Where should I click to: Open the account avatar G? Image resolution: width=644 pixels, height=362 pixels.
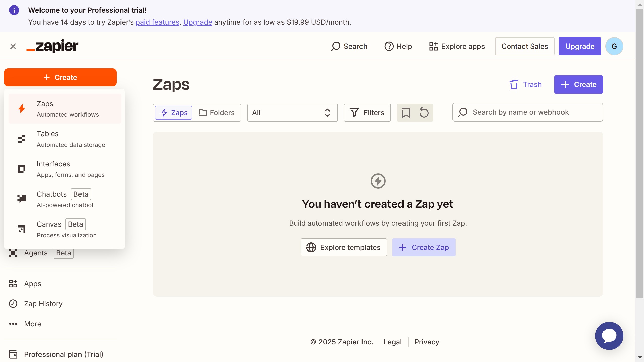(614, 46)
